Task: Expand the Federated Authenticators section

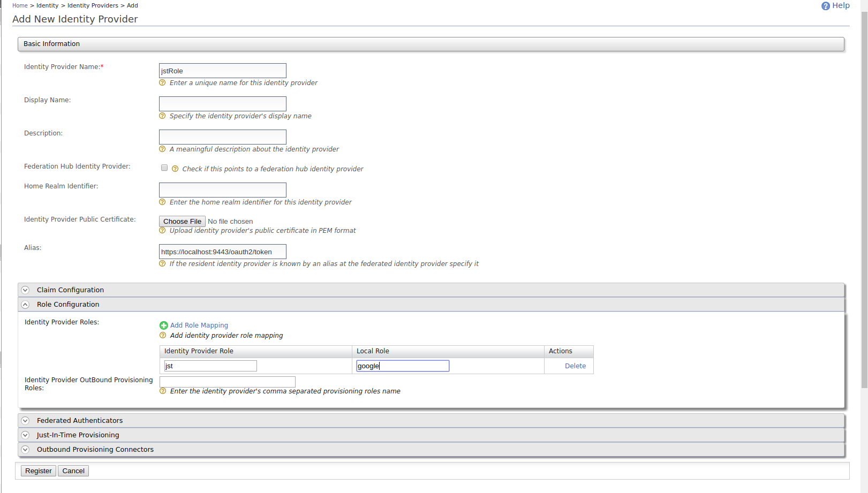Action: click(431, 421)
